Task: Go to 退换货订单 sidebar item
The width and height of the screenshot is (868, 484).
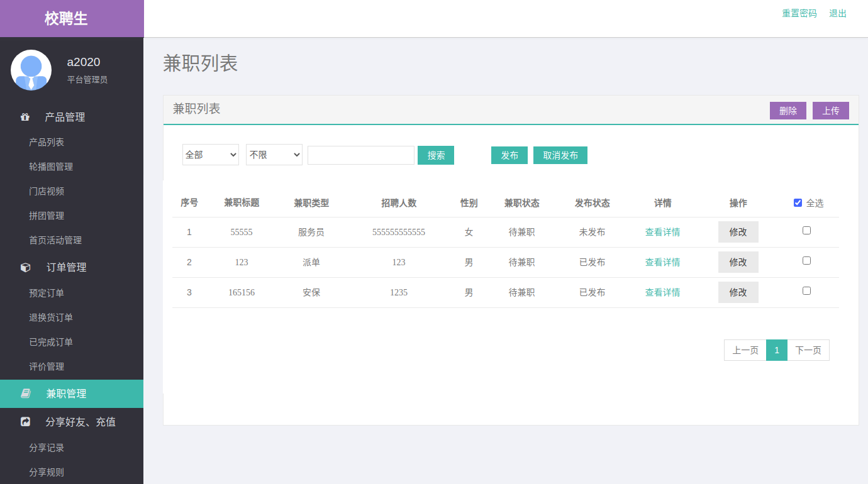Action: coord(51,317)
